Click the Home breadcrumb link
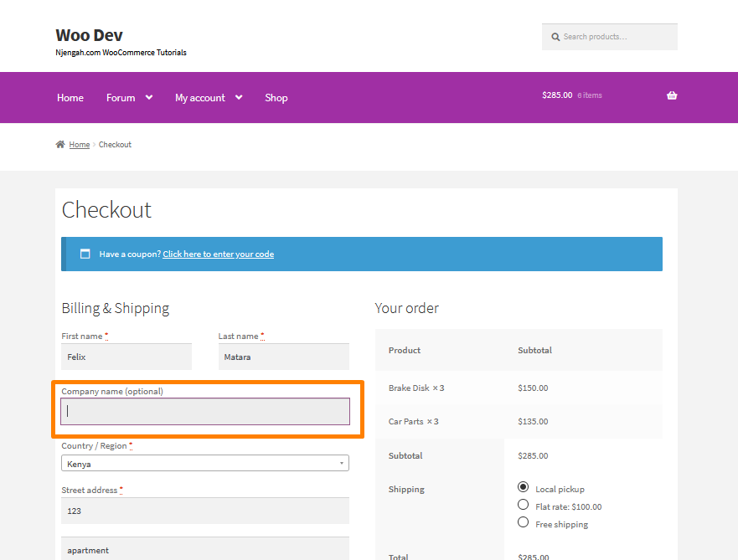This screenshot has height=560, width=738. coord(79,144)
